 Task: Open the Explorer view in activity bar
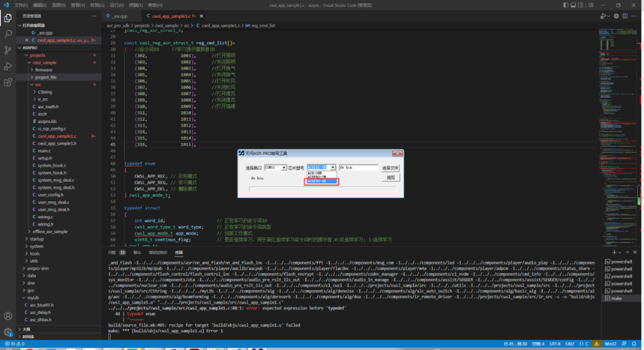click(x=7, y=18)
